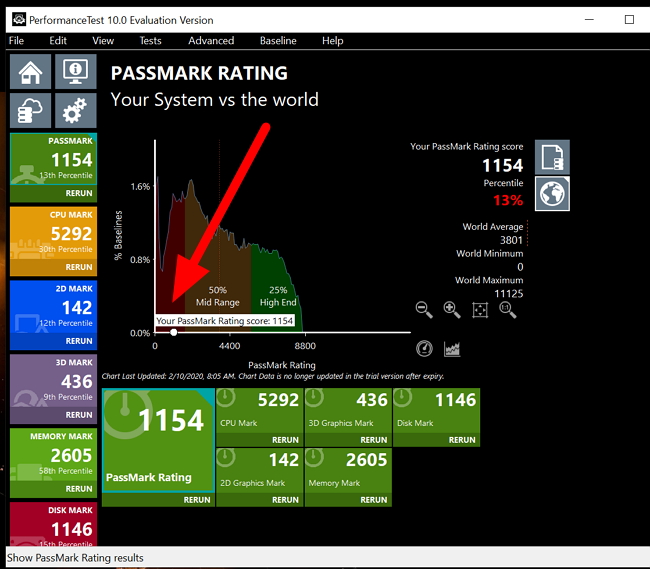Open the Advanced menu
Screen dimensions: 650x569
click(211, 41)
